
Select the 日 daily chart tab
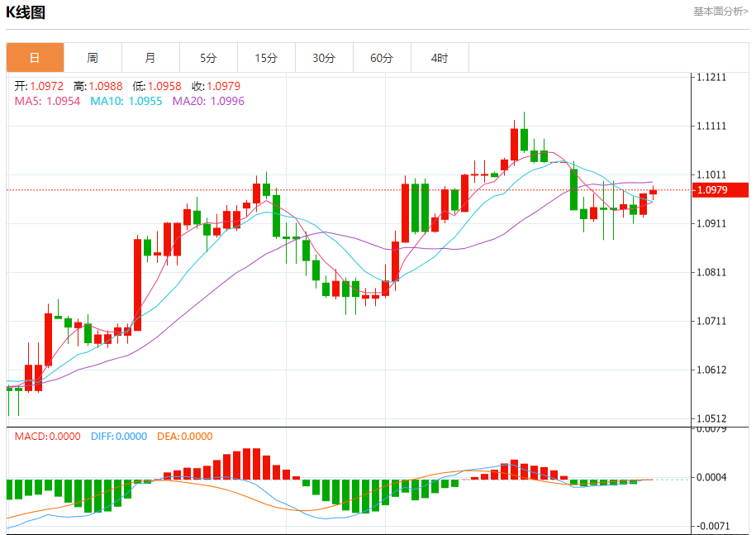pyautogui.click(x=36, y=57)
